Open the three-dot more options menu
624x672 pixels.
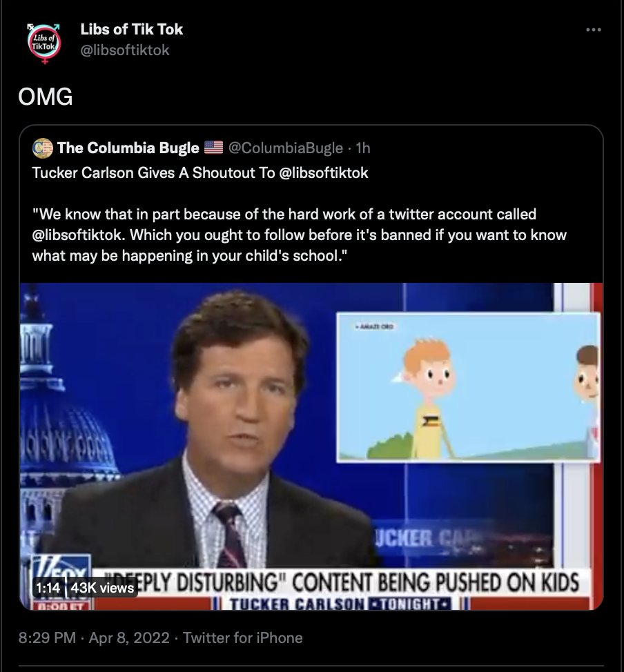coord(593,30)
